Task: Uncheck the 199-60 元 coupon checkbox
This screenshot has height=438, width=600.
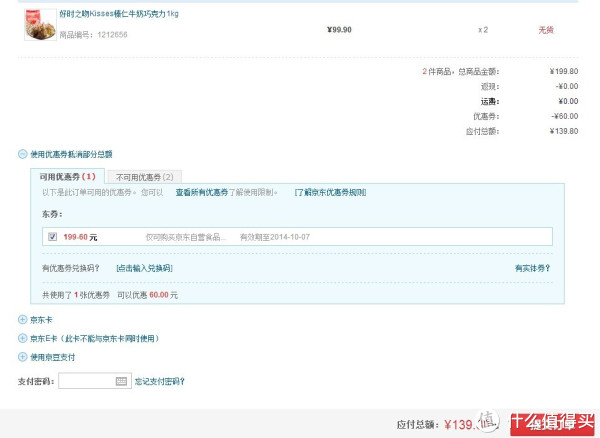Action: pyautogui.click(x=52, y=237)
